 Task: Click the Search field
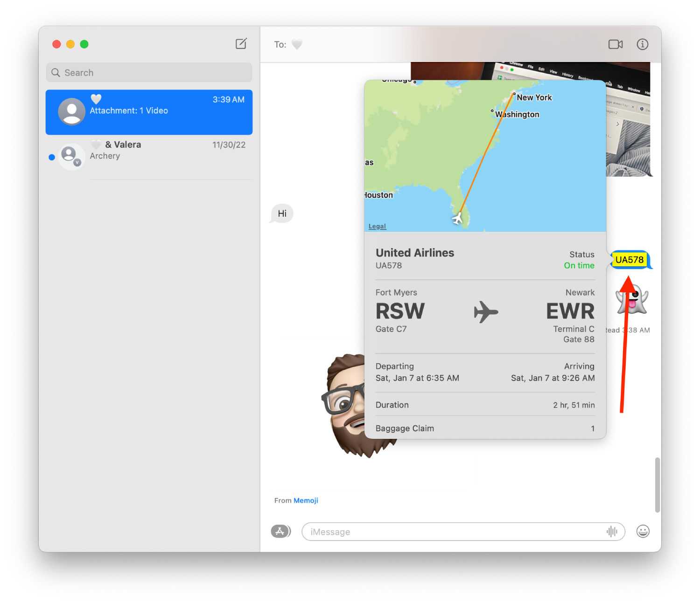(149, 73)
